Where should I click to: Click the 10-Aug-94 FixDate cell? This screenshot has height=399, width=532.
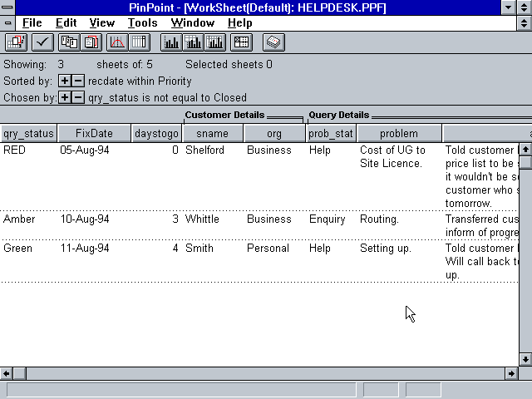(x=85, y=219)
